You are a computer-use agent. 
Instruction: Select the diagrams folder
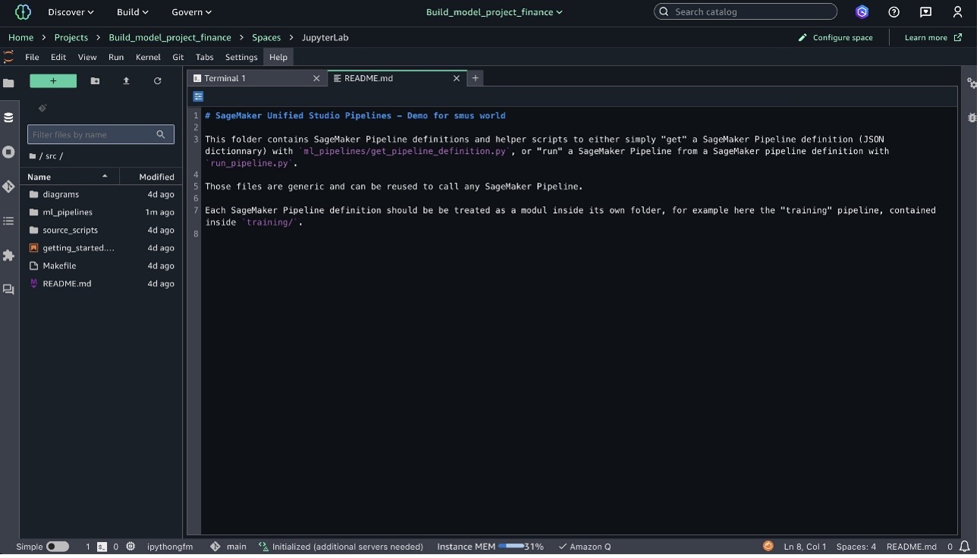point(102,194)
